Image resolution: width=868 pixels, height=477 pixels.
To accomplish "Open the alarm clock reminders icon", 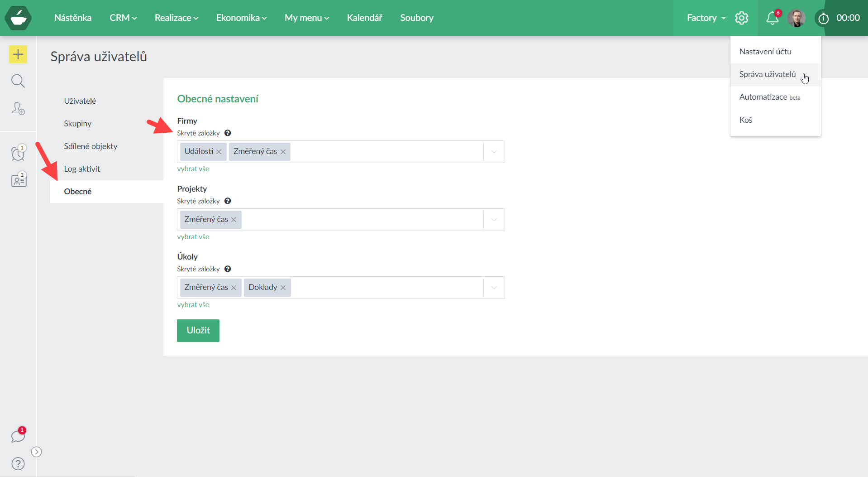I will (18, 154).
